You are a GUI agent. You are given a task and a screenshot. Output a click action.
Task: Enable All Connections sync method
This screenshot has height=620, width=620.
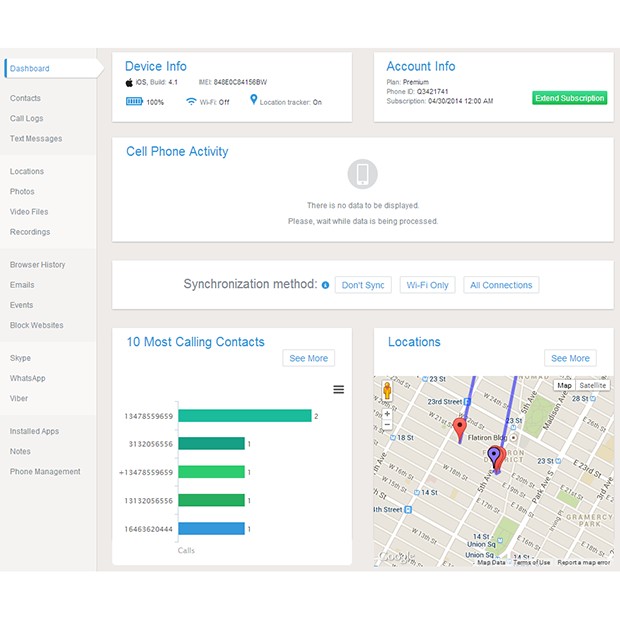coord(501,285)
